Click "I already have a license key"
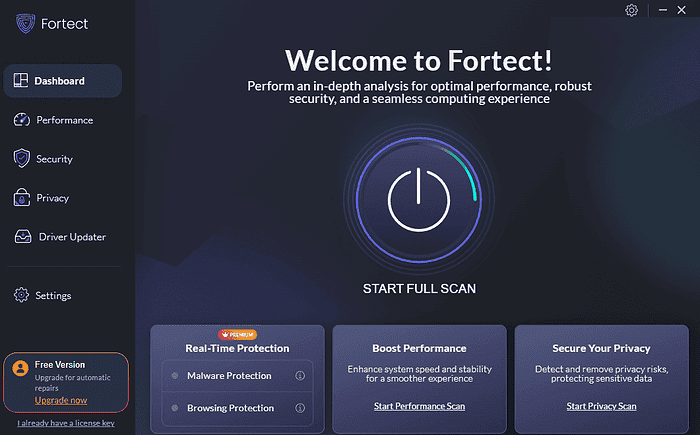This screenshot has width=700, height=435. [66, 423]
